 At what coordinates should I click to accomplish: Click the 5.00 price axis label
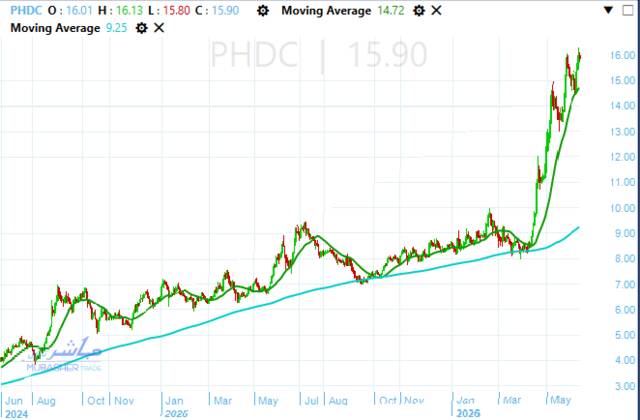[x=625, y=335]
